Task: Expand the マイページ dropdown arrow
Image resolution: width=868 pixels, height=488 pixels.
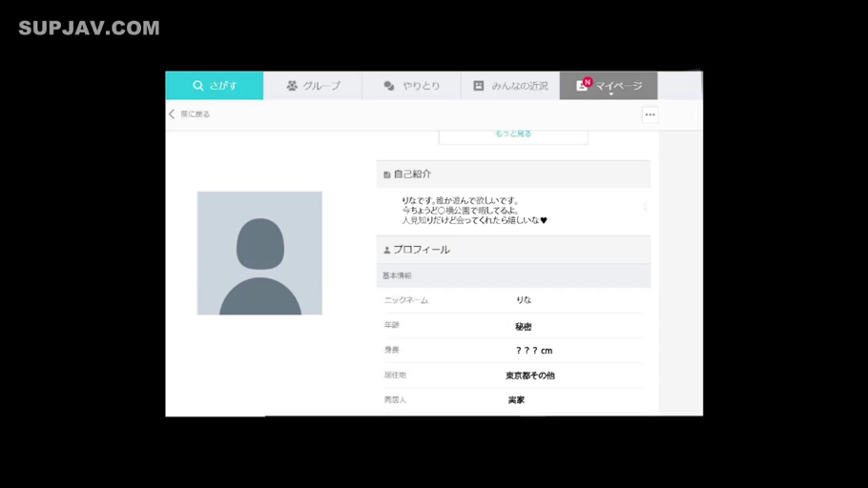Action: [x=611, y=94]
